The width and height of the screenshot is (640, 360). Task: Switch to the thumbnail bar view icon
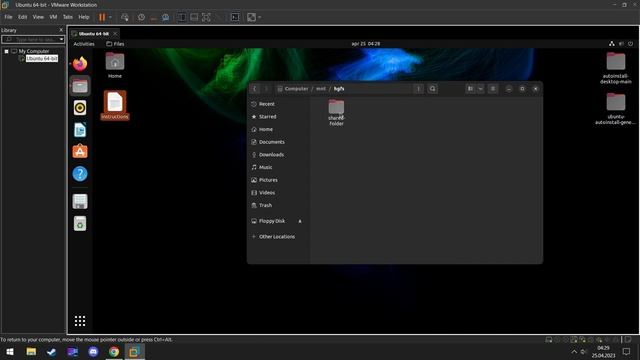pos(194,17)
